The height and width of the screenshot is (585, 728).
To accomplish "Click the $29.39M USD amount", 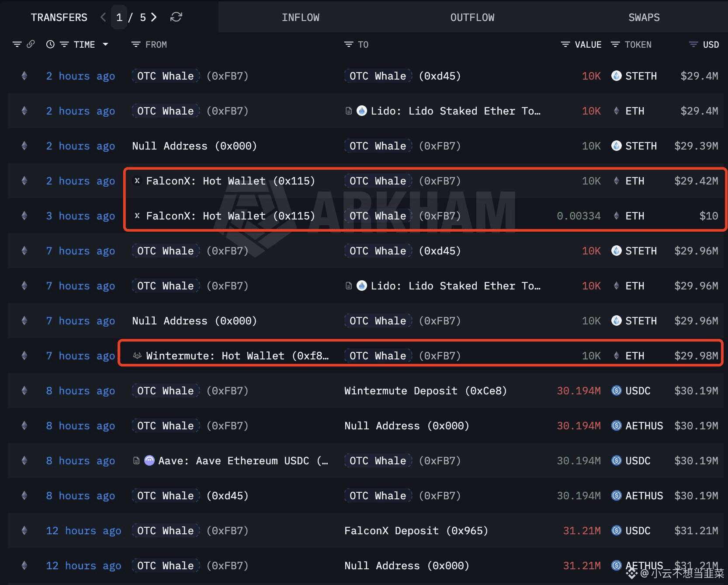I will click(x=696, y=146).
